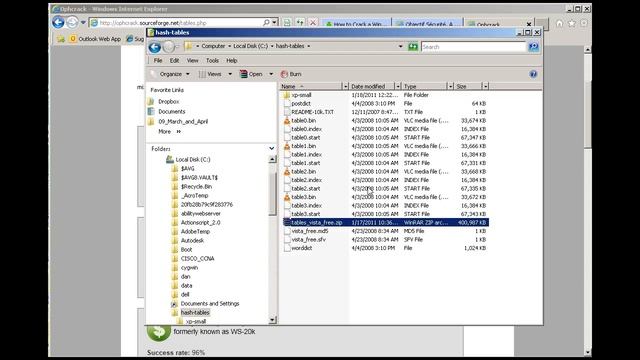Open Date modified column filter dropdown
640x360 pixels.
point(398,87)
